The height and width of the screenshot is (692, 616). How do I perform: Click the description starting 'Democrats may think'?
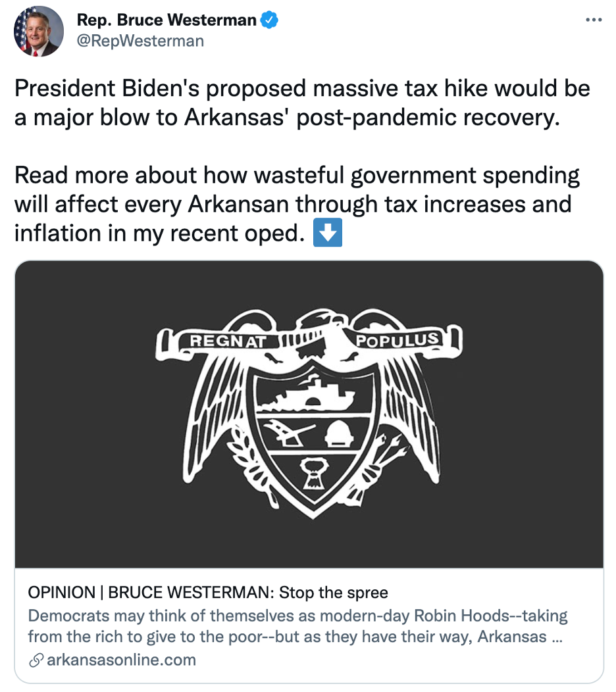[x=297, y=627]
